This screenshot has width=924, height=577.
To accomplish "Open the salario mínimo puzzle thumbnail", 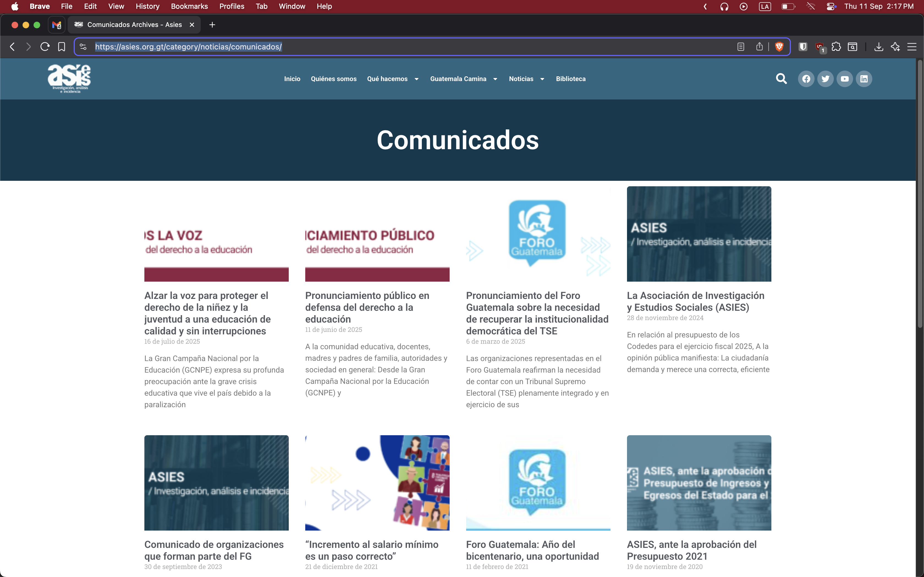I will click(x=377, y=482).
